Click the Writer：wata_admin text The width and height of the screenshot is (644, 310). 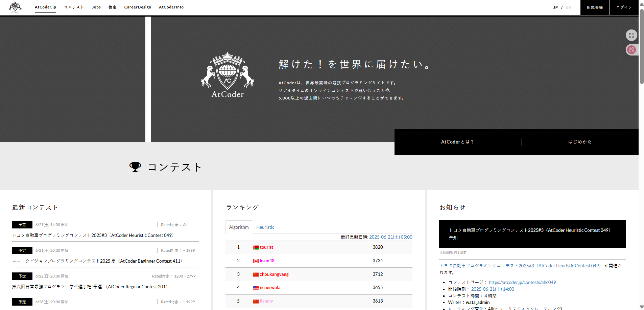point(469,303)
